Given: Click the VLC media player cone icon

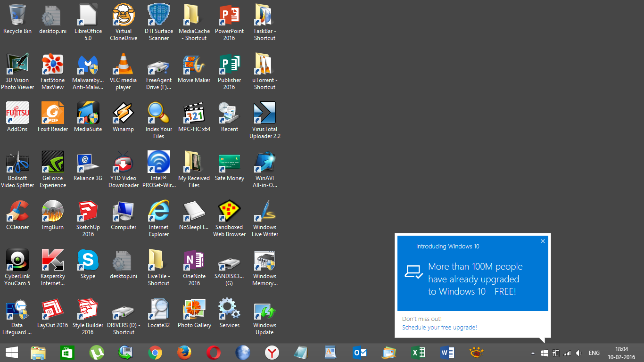Looking at the screenshot, I should pos(124,64).
